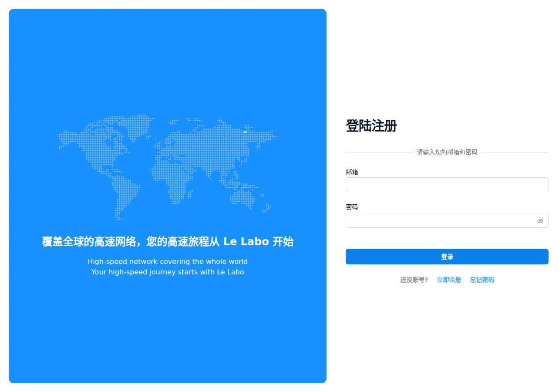Open the 立即注册 register link
This screenshot has width=559, height=392.
pos(449,280)
